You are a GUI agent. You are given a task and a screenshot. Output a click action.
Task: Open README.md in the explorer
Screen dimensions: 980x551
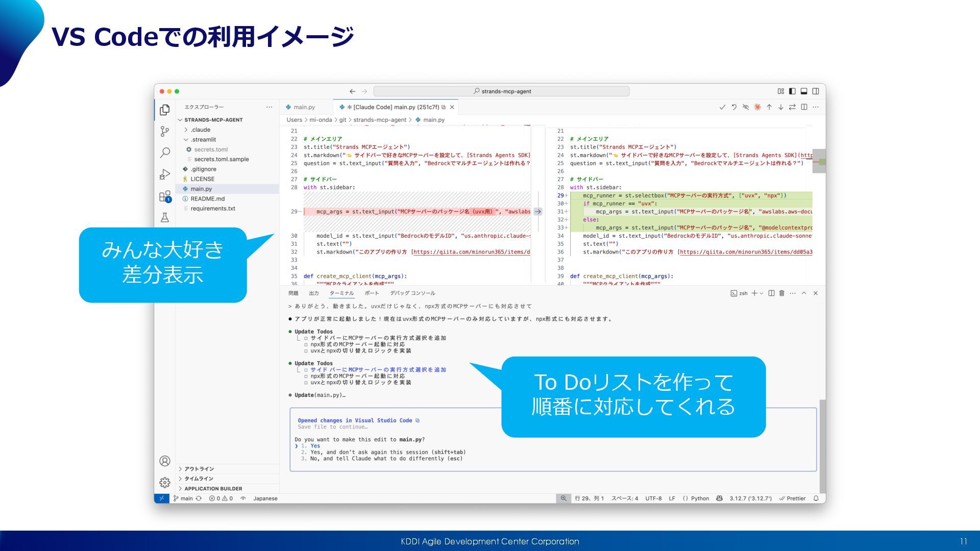207,199
